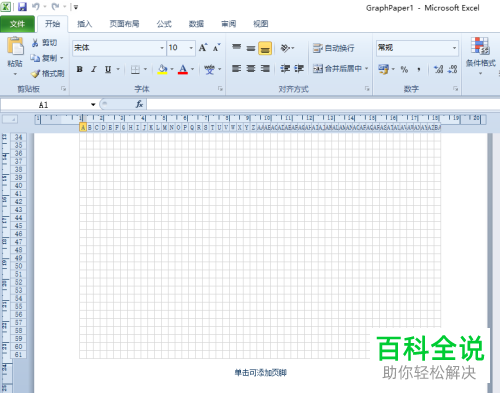This screenshot has width=500, height=393.
Task: Switch to Page Layout (页面布局) tab
Action: pyautogui.click(x=124, y=24)
